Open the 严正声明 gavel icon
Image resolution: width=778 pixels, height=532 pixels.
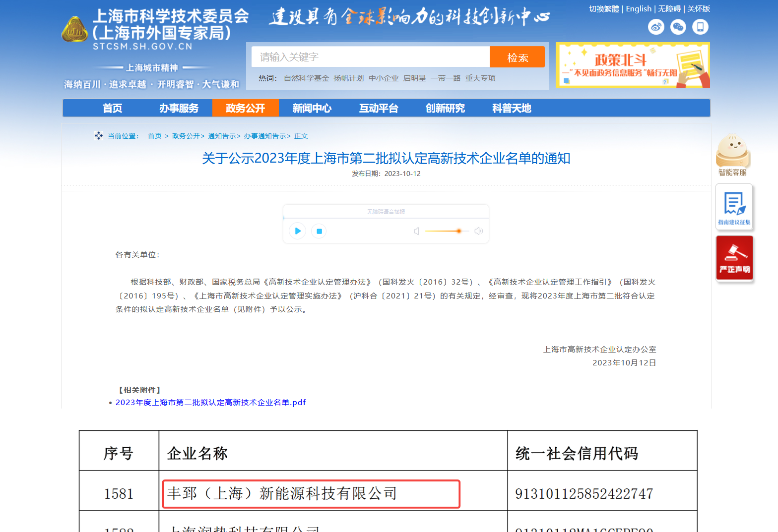[734, 258]
